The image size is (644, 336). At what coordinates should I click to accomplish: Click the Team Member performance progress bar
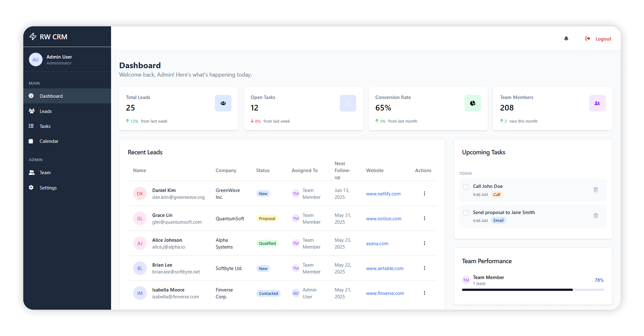pos(533,290)
